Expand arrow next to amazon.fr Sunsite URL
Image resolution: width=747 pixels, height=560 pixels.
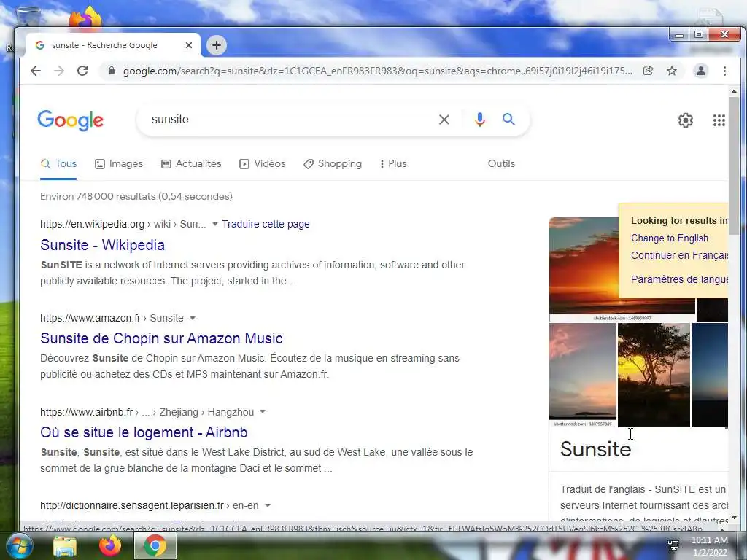point(193,318)
